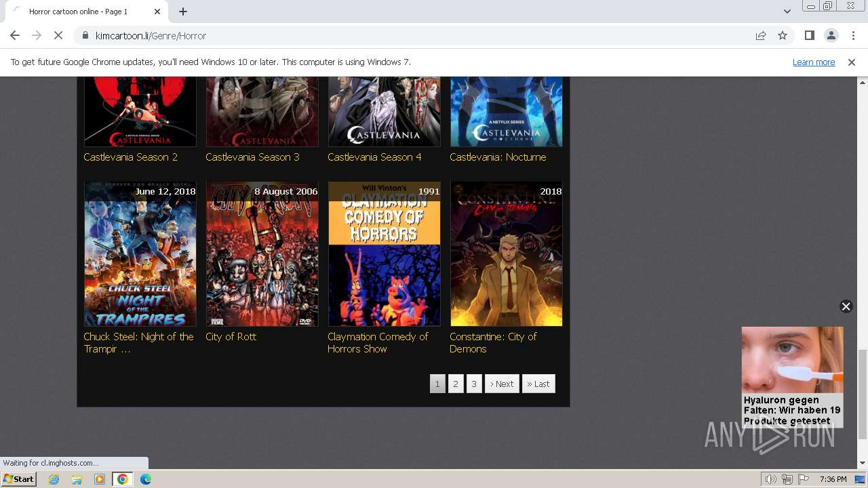Open the volume control tray icon
Screen dimensions: 868x488
point(771,479)
